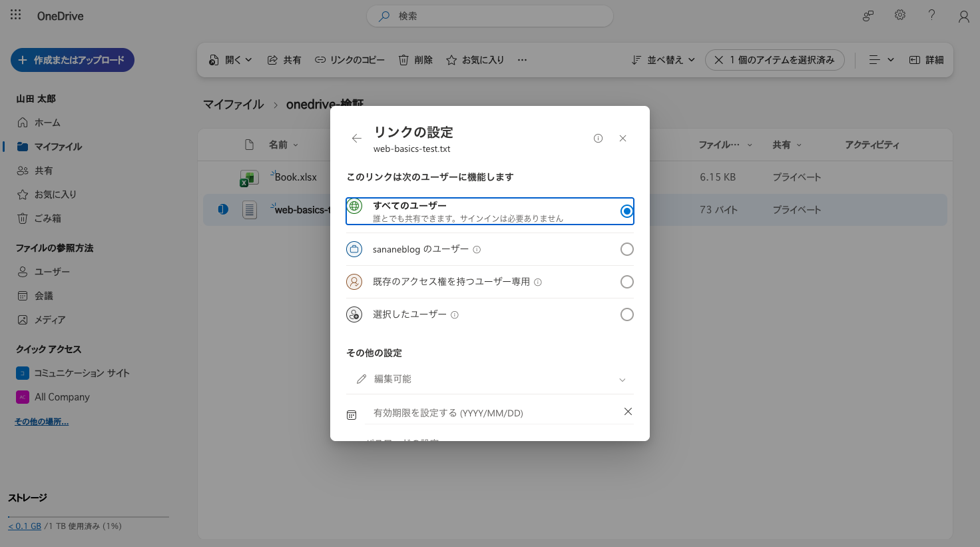The width and height of the screenshot is (980, 547).
Task: Click the globe icon for すべてのユーザー
Action: coord(354,207)
